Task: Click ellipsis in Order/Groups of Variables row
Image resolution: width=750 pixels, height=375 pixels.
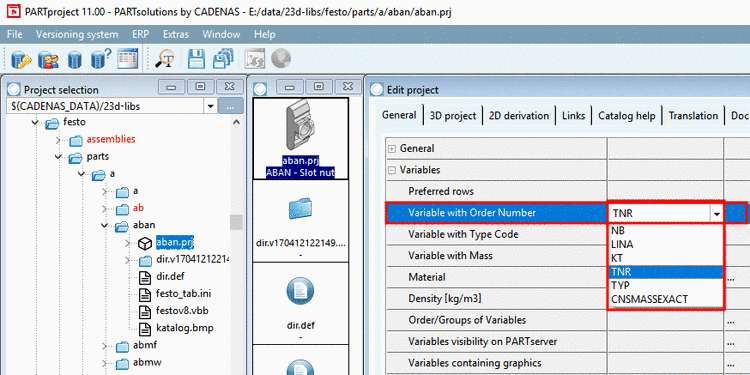Action: [730, 320]
